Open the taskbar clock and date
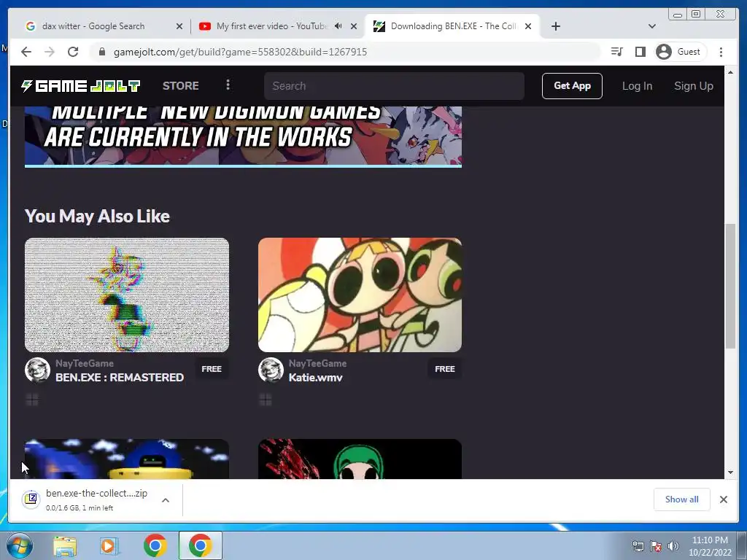 tap(710, 546)
